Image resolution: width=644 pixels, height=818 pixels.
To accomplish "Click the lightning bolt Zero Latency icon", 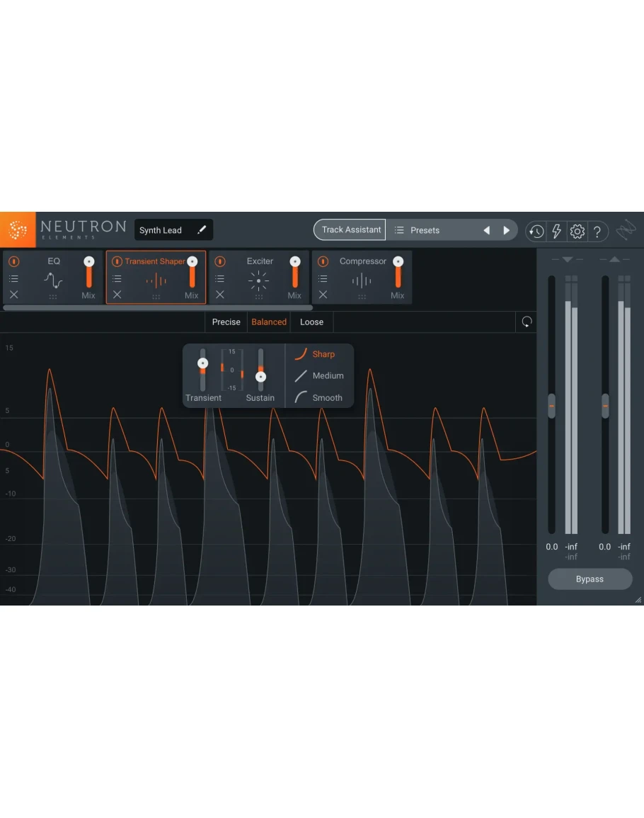I will click(556, 231).
